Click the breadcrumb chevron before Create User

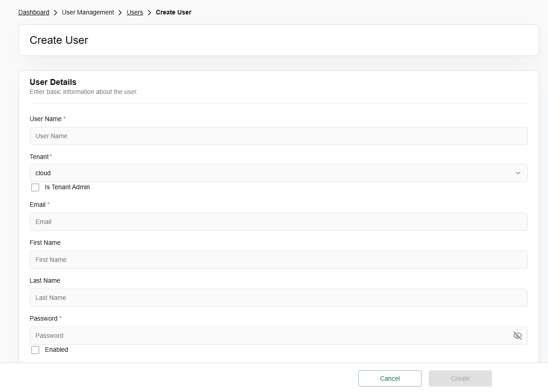pos(150,13)
